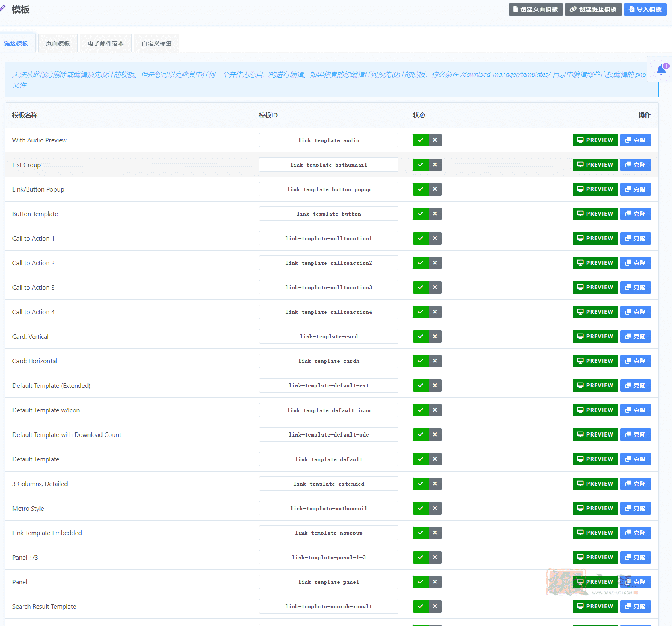Select the link-template-msthumnail ID field
Image resolution: width=672 pixels, height=626 pixels.
328,508
